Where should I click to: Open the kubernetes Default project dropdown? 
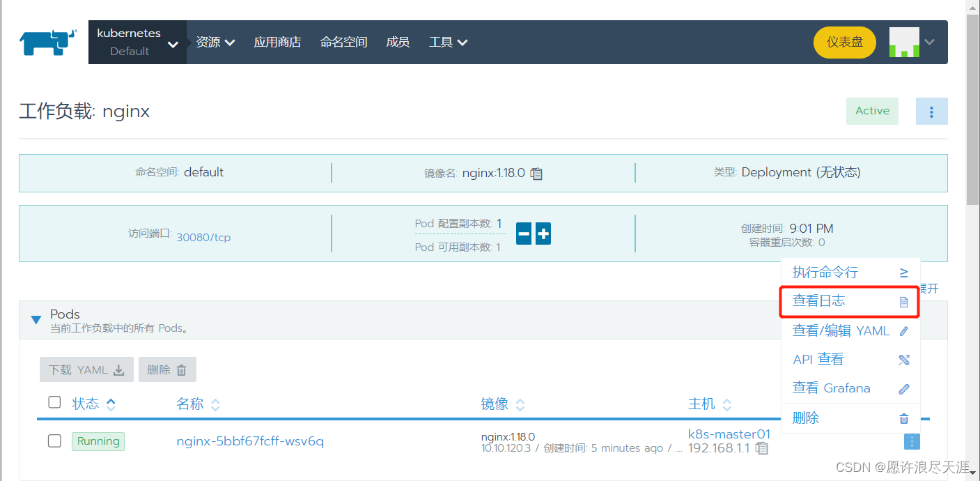click(137, 42)
